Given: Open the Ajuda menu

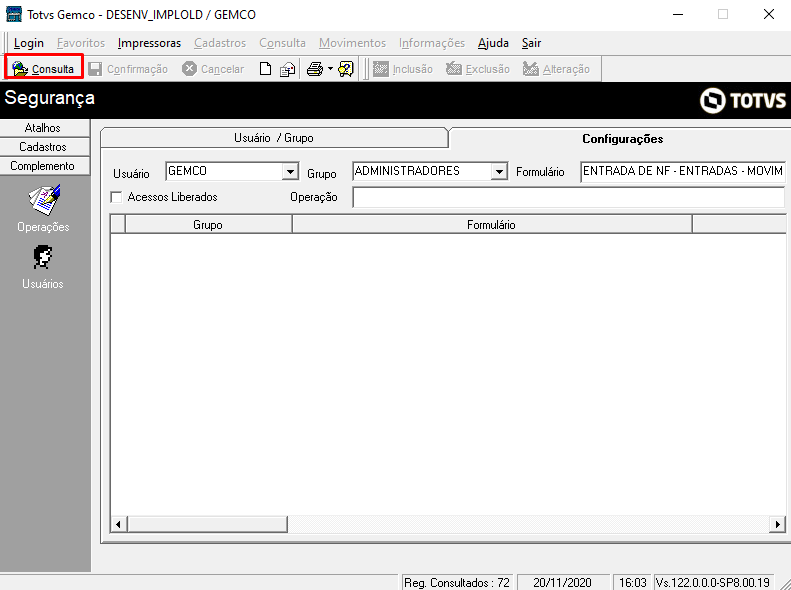Looking at the screenshot, I should (x=493, y=43).
